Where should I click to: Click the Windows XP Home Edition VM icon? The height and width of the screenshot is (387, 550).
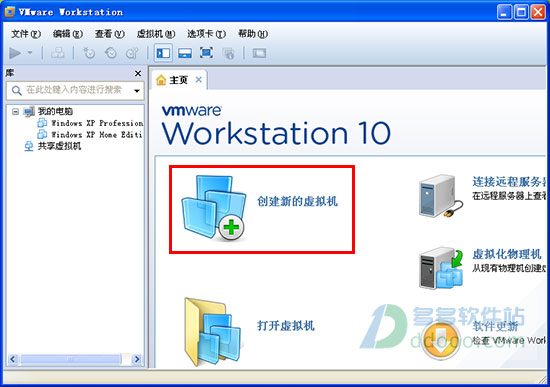(x=42, y=134)
